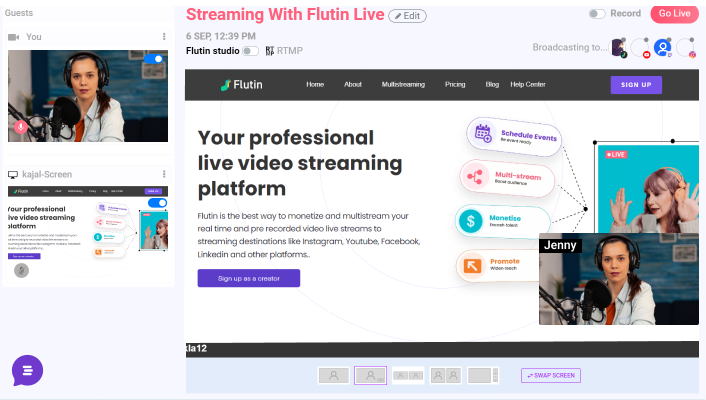Click the Multi-stream share icon
Screen dimensions: 706x400
point(475,177)
